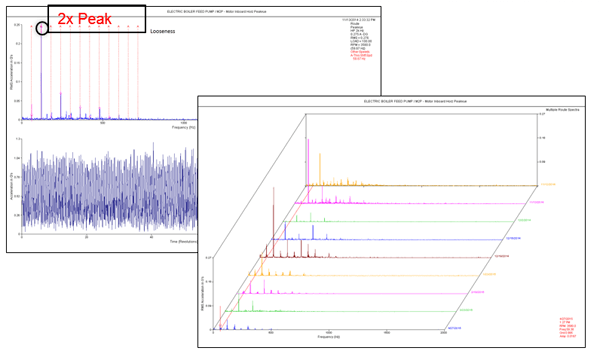Click the Time (Revolutions) axis label
This screenshot has height=360, width=600.
(183, 241)
